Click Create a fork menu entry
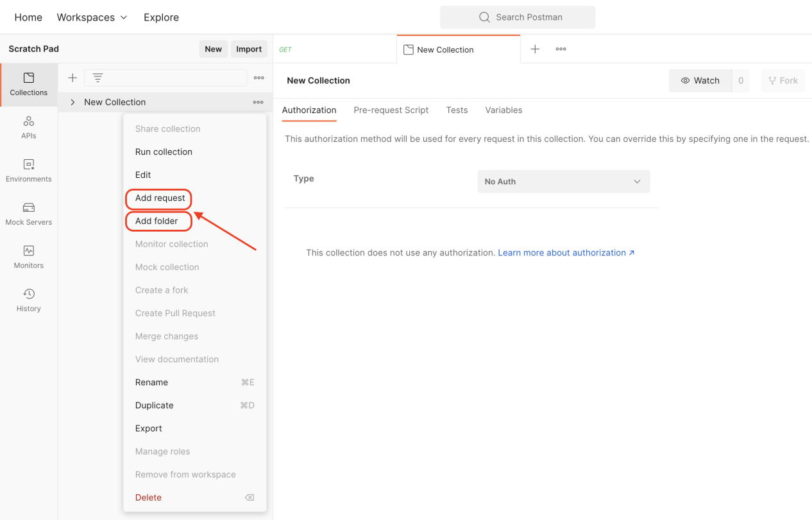Viewport: 812px width, 520px height. click(194, 290)
